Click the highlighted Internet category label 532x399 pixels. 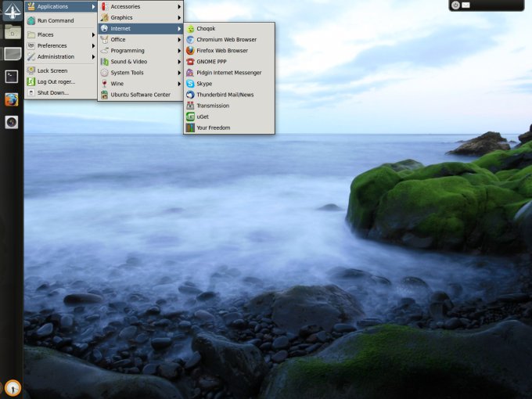pos(120,29)
